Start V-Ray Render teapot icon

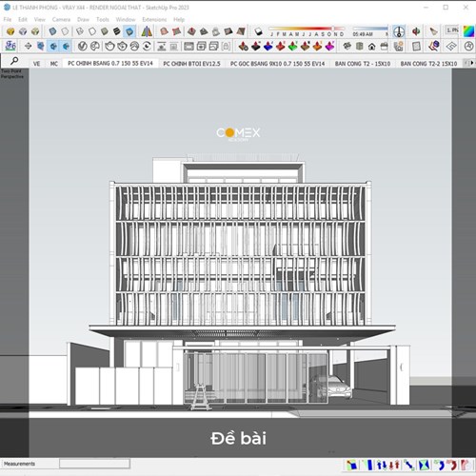109,46
